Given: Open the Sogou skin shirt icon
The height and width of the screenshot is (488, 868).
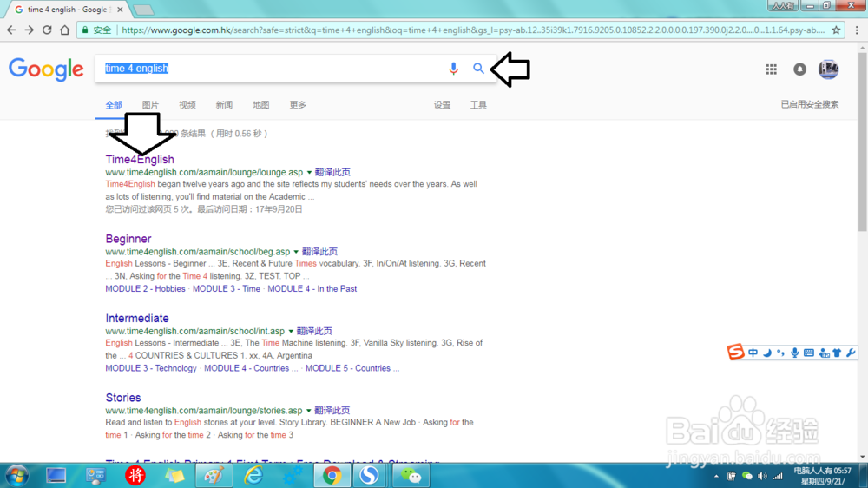Looking at the screenshot, I should click(837, 353).
